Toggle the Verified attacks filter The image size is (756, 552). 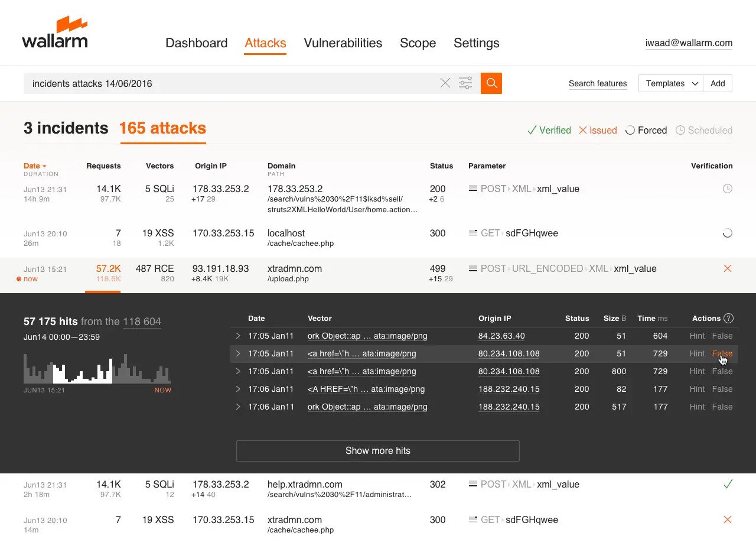(x=549, y=130)
